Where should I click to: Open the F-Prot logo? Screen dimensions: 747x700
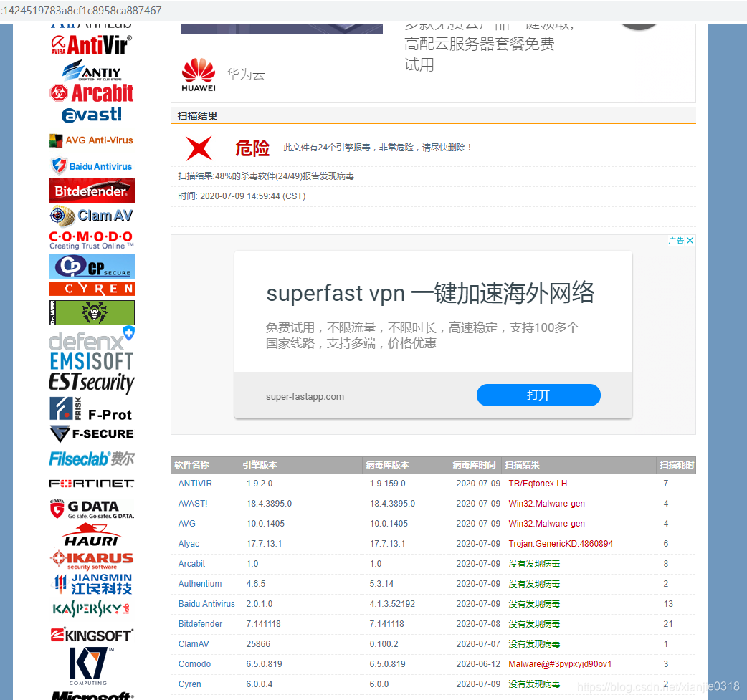(92, 409)
